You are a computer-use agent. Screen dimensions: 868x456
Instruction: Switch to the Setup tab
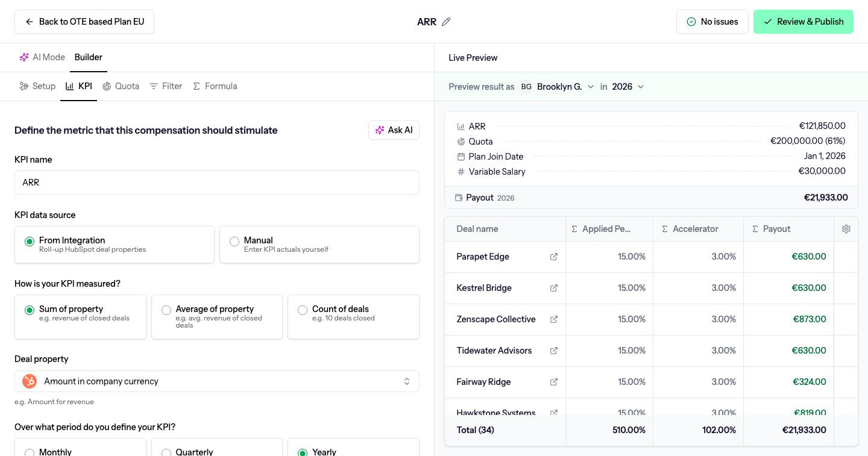(37, 86)
